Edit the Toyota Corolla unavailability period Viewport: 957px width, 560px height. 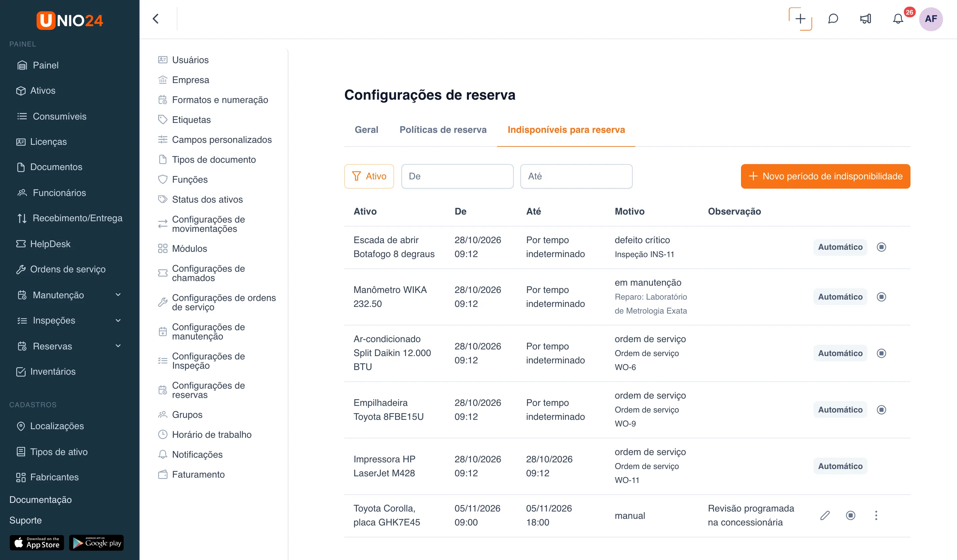click(825, 515)
